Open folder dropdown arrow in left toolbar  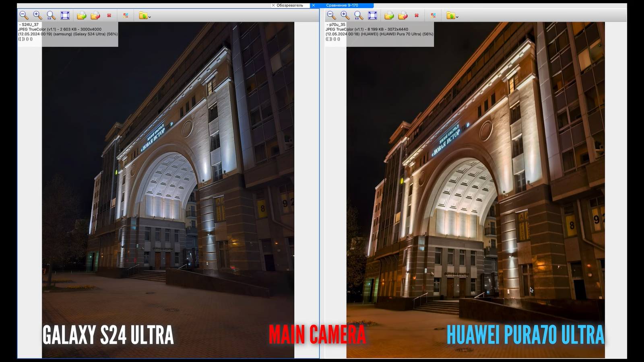(150, 16)
